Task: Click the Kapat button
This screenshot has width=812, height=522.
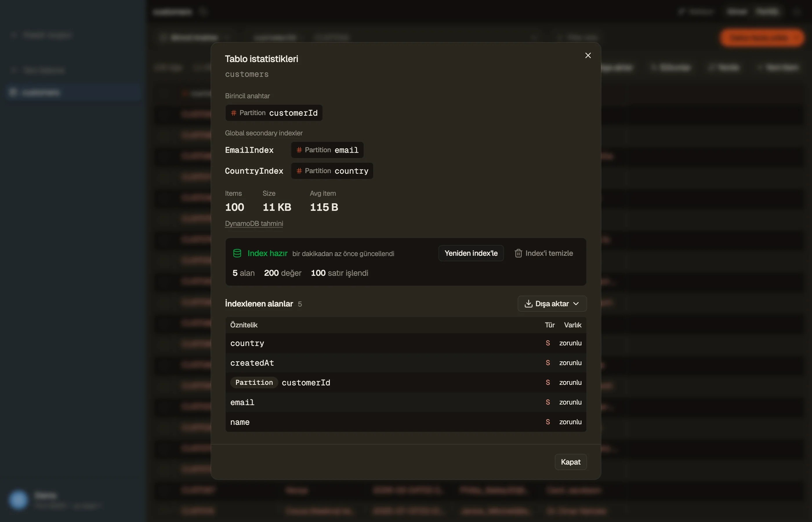Action: (570, 462)
